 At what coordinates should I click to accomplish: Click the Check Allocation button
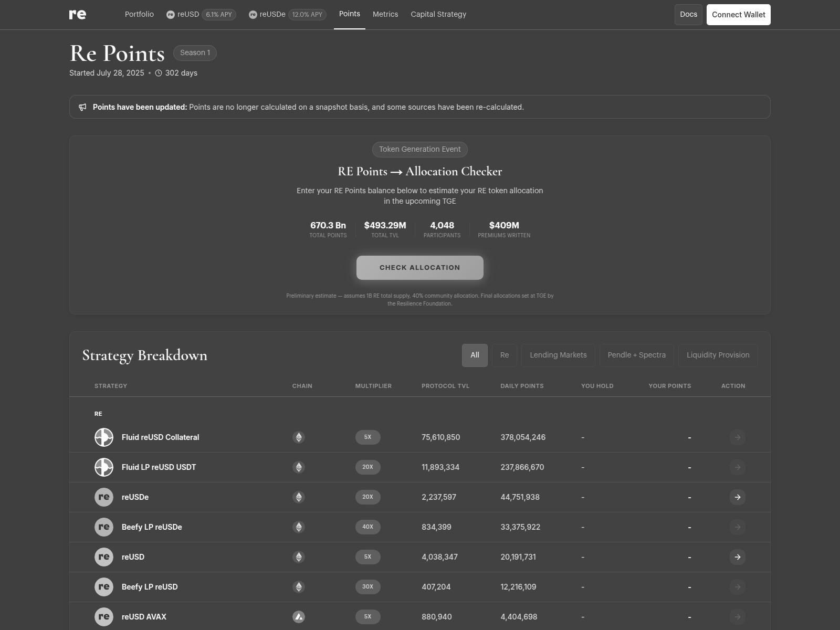[420, 268]
